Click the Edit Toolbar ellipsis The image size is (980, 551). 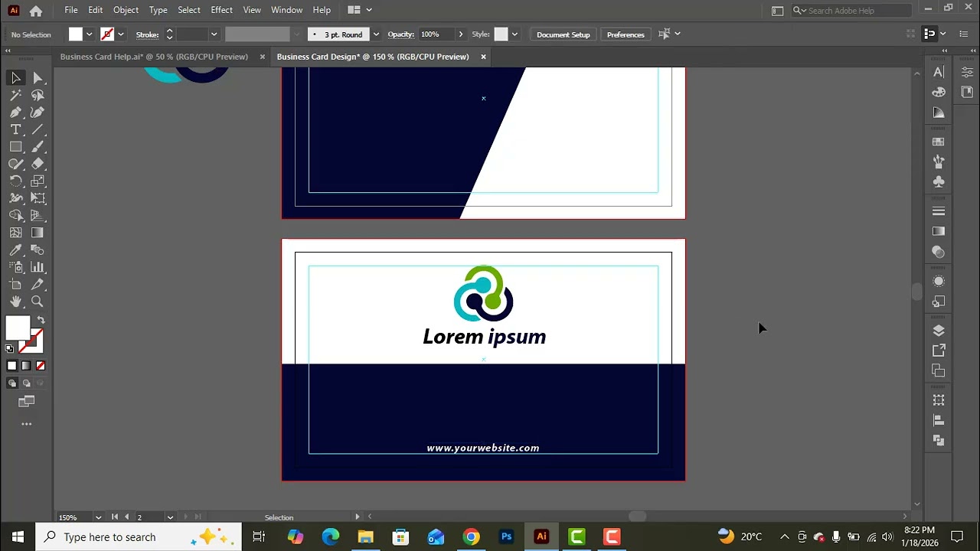pos(27,424)
